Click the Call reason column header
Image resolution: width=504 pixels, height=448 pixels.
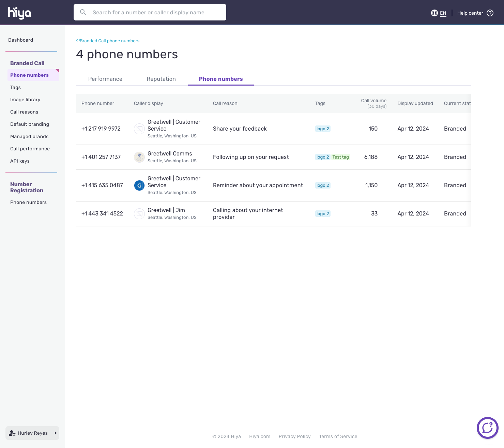pos(225,103)
